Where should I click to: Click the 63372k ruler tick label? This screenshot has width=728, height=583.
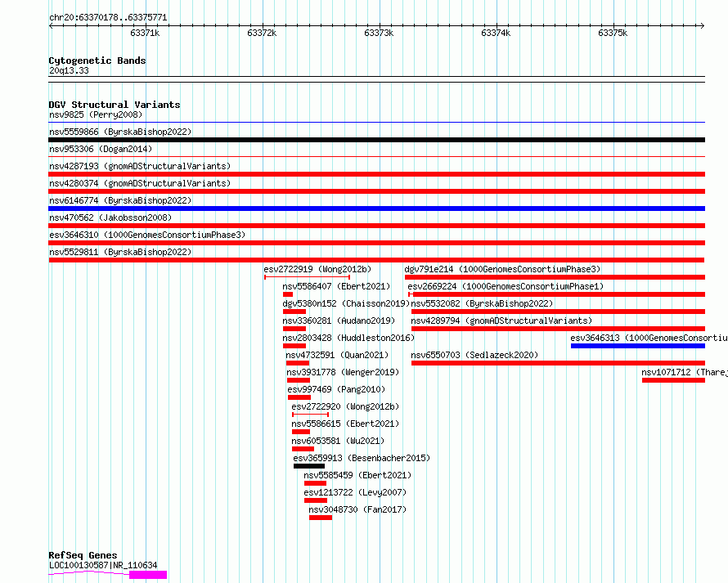coord(262,33)
